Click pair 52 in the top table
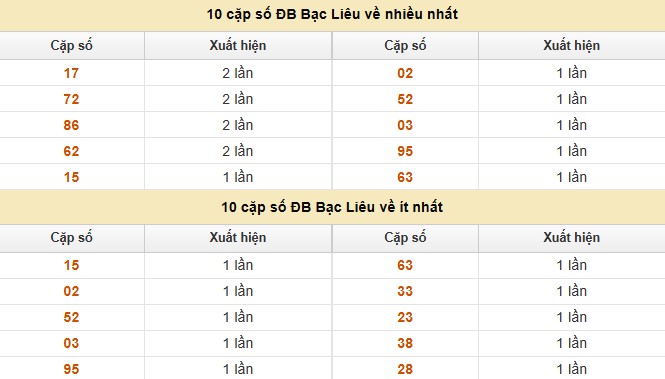Image resolution: width=665 pixels, height=379 pixels. tap(405, 99)
